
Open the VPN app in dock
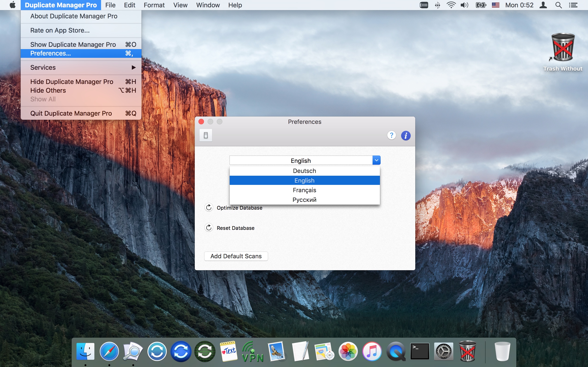click(x=253, y=351)
